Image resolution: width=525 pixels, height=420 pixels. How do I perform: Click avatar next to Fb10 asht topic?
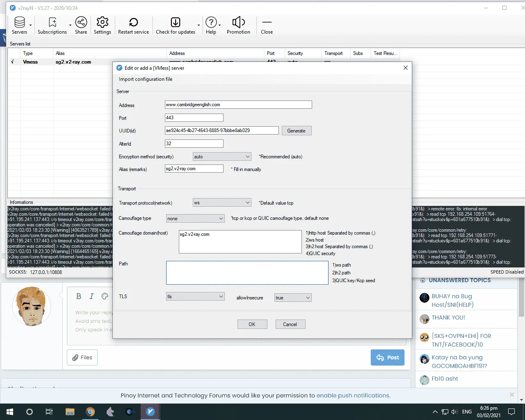pos(425,380)
